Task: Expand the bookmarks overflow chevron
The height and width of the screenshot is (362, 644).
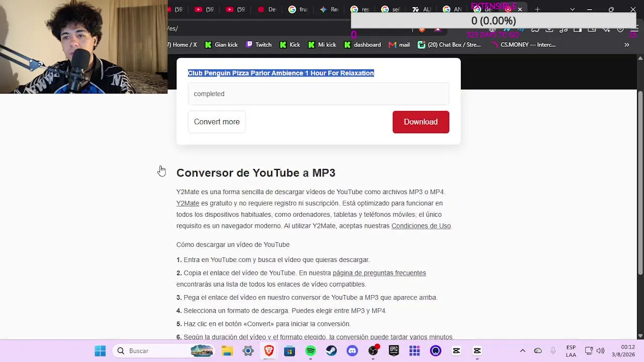Action: 627,45
